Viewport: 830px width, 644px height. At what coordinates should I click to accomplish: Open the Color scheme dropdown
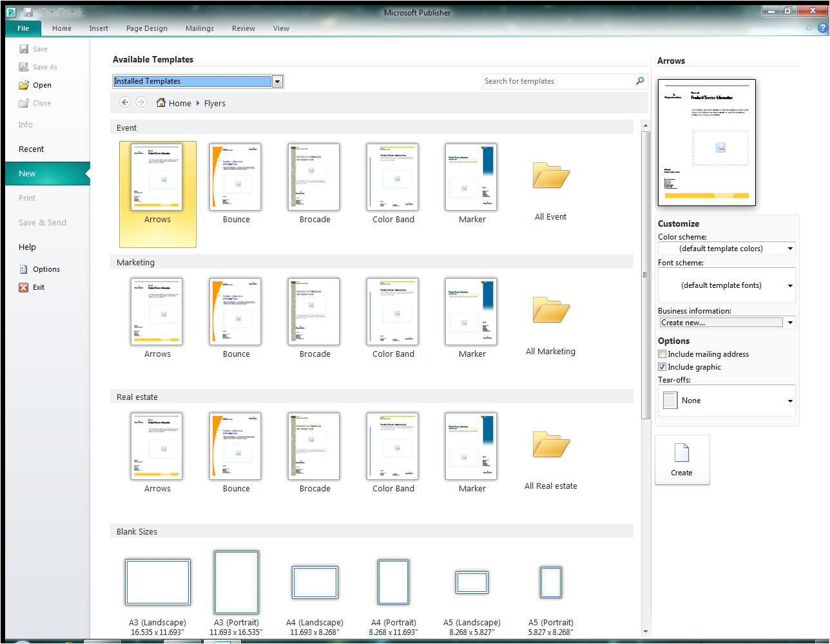point(790,249)
